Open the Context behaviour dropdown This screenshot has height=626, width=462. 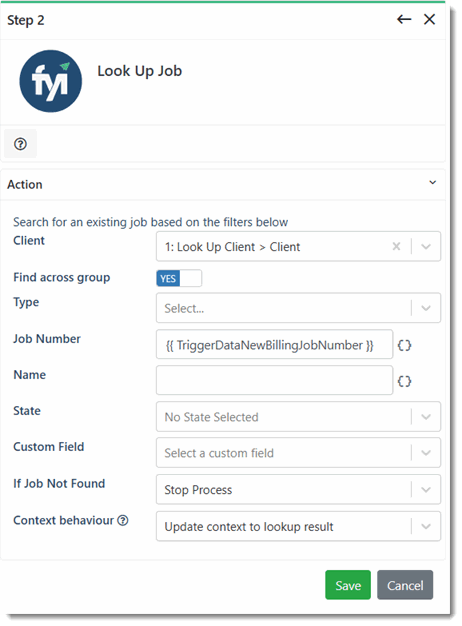coord(298,526)
